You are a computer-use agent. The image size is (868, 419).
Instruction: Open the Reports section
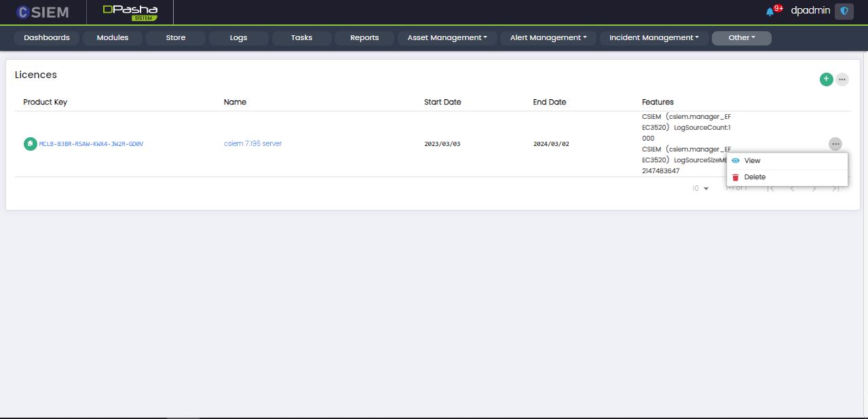point(364,38)
